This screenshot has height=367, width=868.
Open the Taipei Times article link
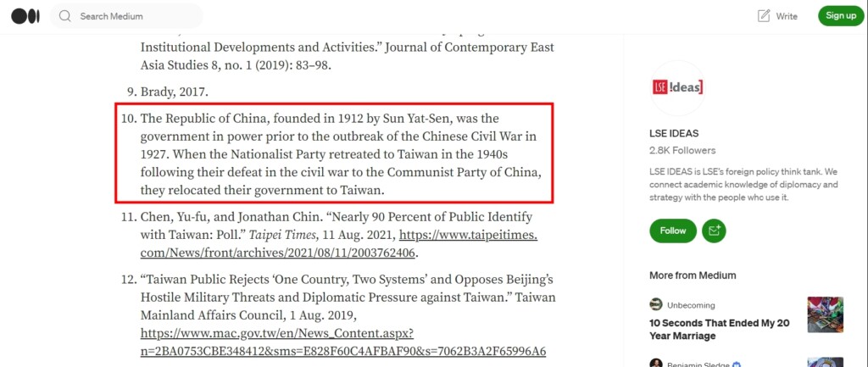pyautogui.click(x=339, y=244)
